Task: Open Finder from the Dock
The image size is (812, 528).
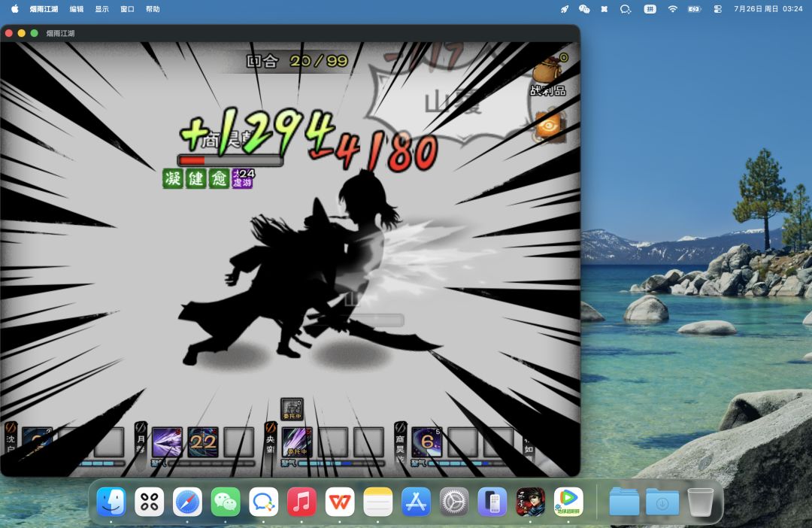Action: pos(111,502)
